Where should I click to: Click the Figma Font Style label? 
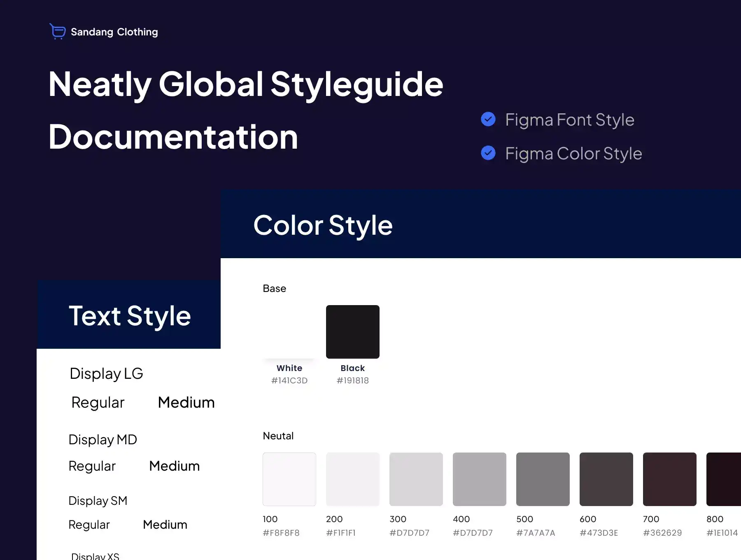[x=569, y=120]
